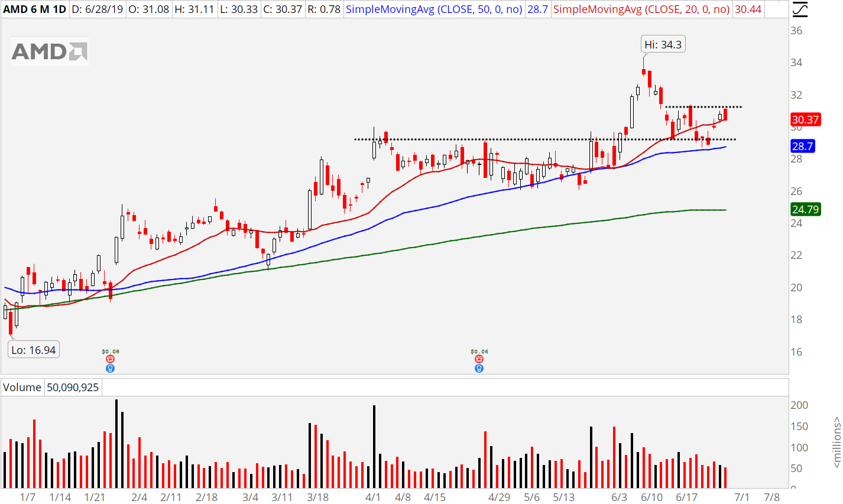
Task: Select the 20-period SimpleMovingAvg study label
Action: tap(641, 9)
